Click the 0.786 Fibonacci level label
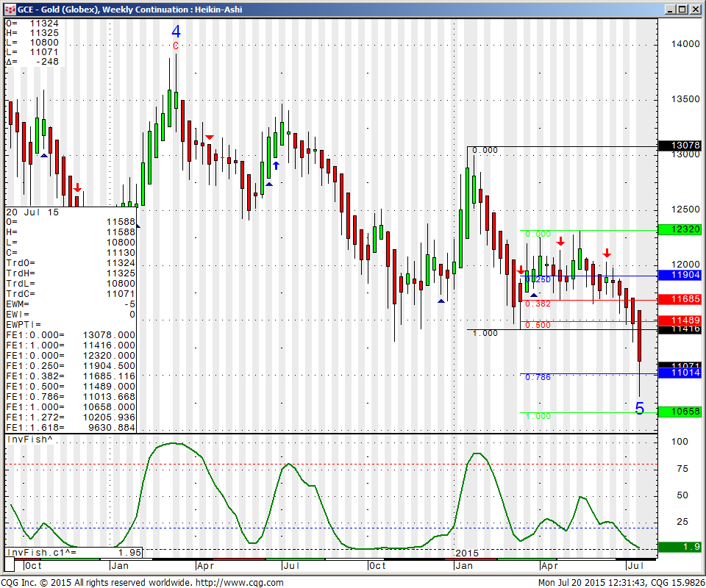Viewport: 706px width, 588px height. [538, 377]
